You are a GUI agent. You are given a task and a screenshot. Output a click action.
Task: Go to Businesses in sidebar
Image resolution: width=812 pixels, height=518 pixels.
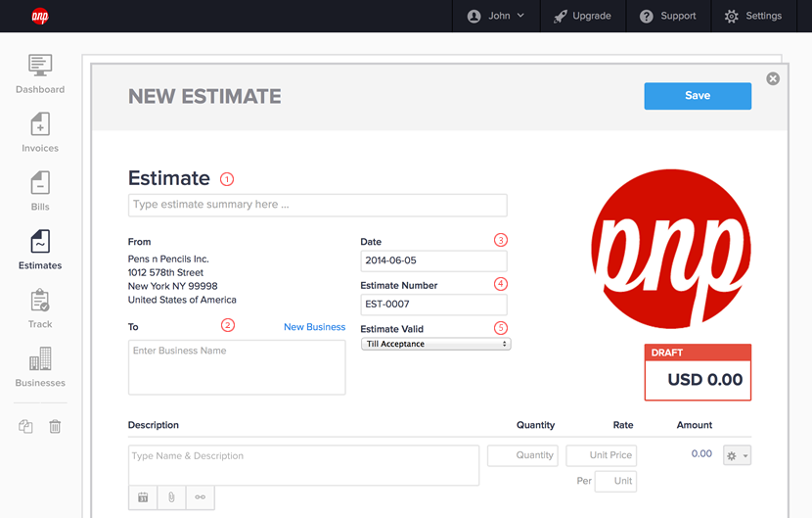(40, 367)
